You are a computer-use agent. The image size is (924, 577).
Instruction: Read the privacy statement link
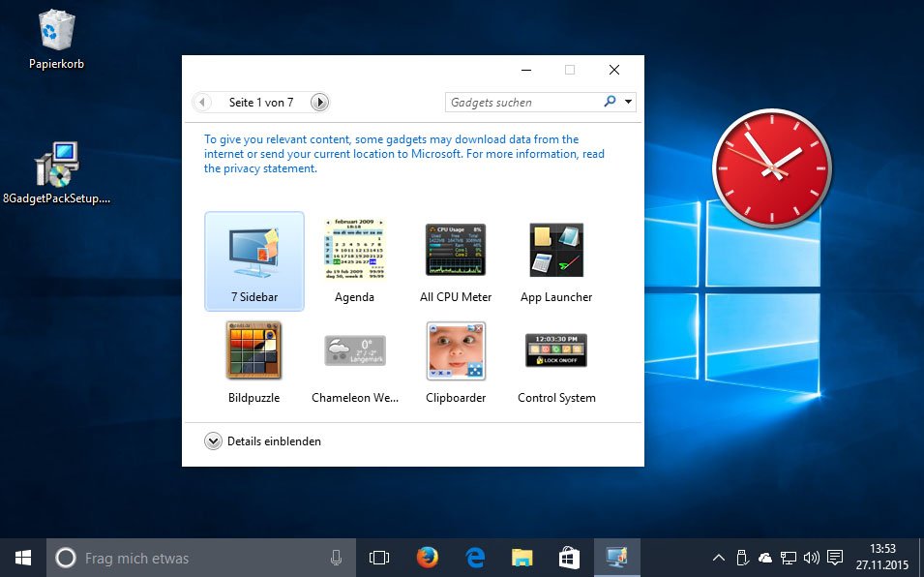tap(253, 167)
